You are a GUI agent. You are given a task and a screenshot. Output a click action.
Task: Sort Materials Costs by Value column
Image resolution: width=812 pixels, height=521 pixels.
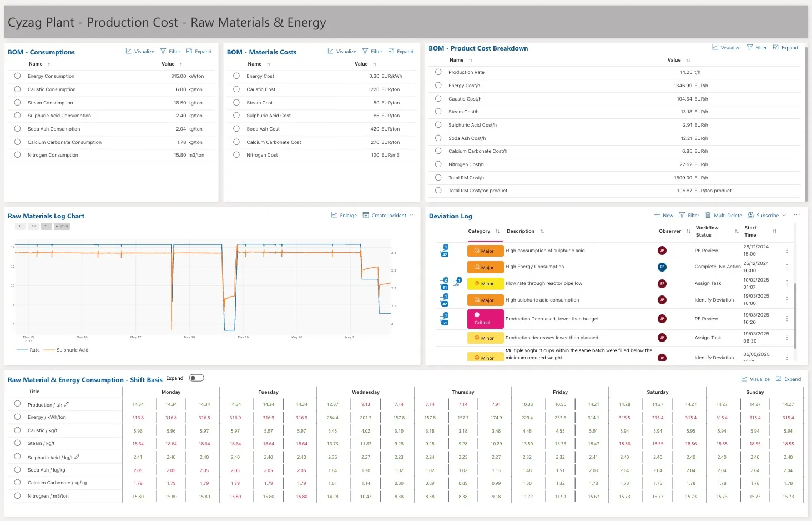point(375,64)
